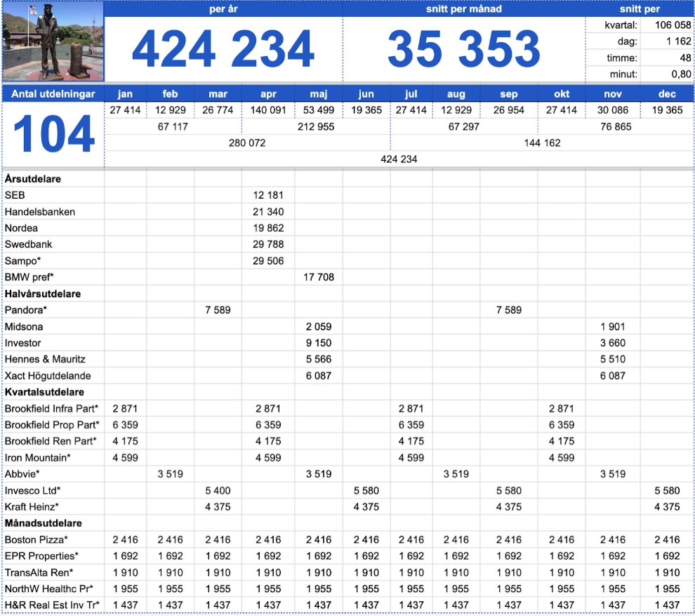
Task: Click SEB's April value 12 181
Action: 268,195
